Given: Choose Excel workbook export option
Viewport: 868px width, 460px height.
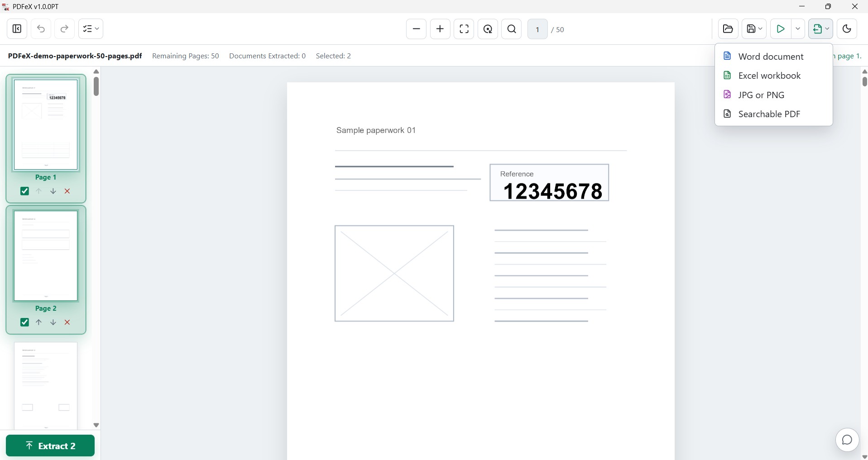Looking at the screenshot, I should click(x=773, y=76).
